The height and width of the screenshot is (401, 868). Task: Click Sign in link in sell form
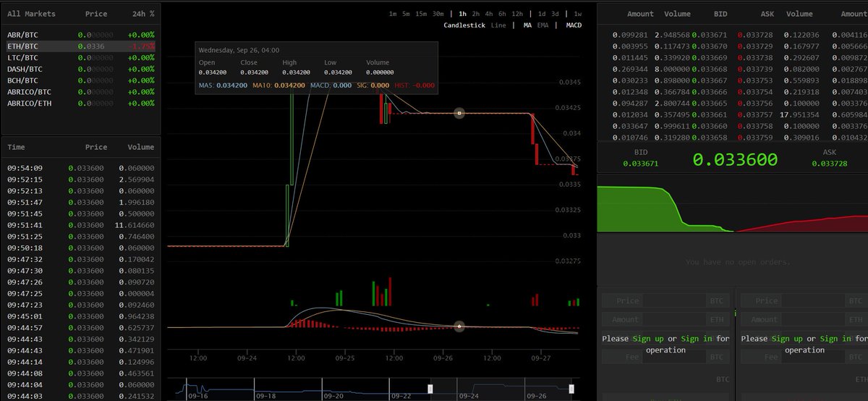point(835,338)
